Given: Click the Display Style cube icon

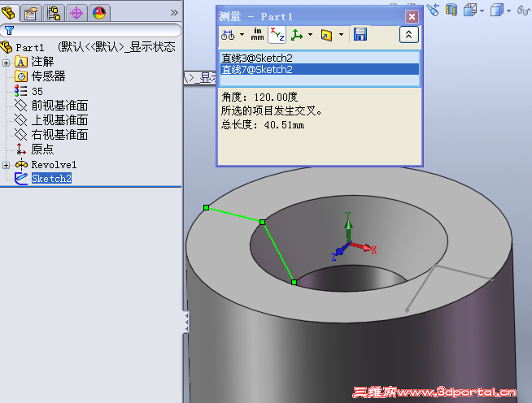Looking at the screenshot, I should coord(497,11).
